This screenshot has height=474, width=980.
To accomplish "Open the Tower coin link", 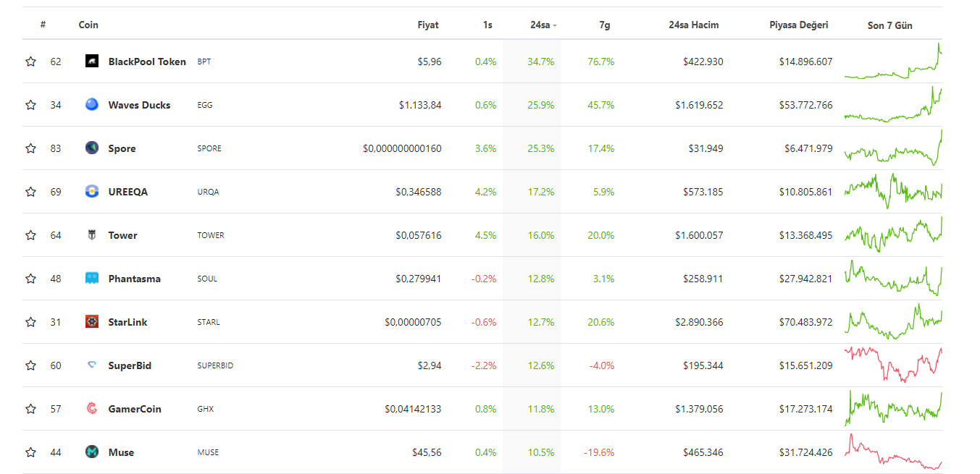I will point(122,235).
